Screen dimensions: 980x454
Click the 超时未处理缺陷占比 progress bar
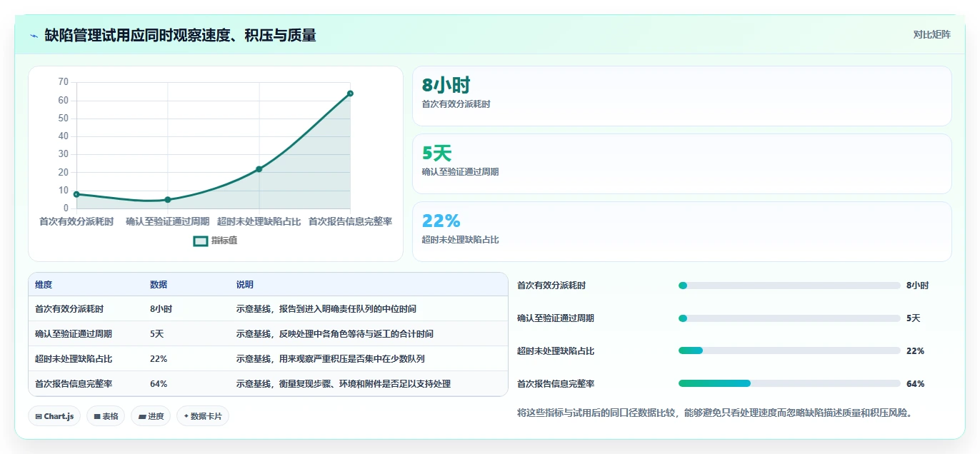click(789, 350)
